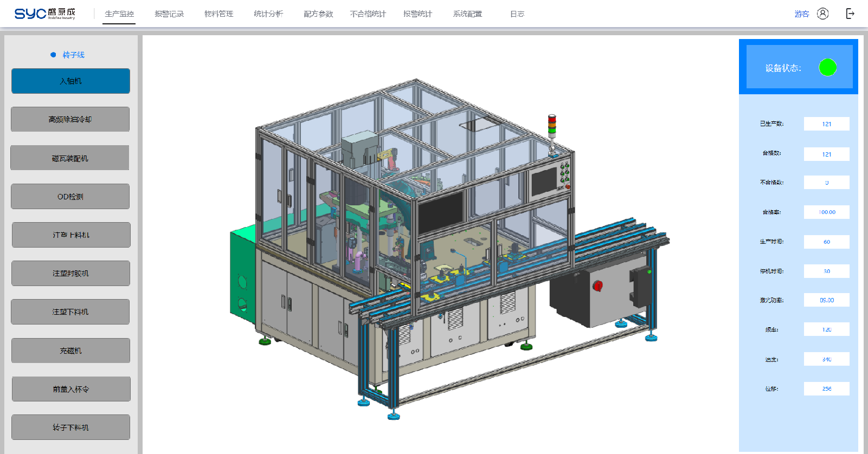Viewport: 868px width, 454px height.
Task: Click the 已生产数 label
Action: coord(771,124)
